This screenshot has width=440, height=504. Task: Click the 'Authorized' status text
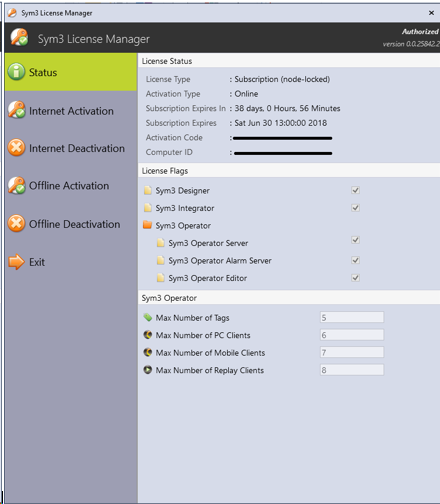coord(420,32)
